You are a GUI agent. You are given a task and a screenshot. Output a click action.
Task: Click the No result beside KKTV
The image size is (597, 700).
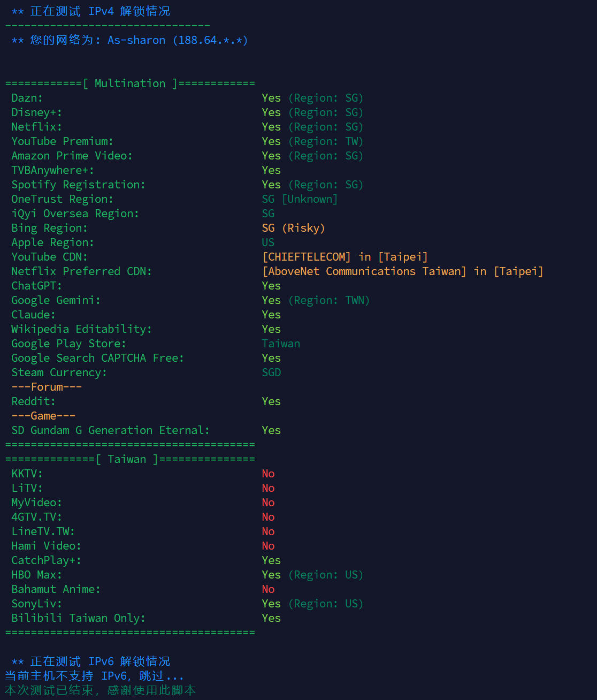coord(268,474)
